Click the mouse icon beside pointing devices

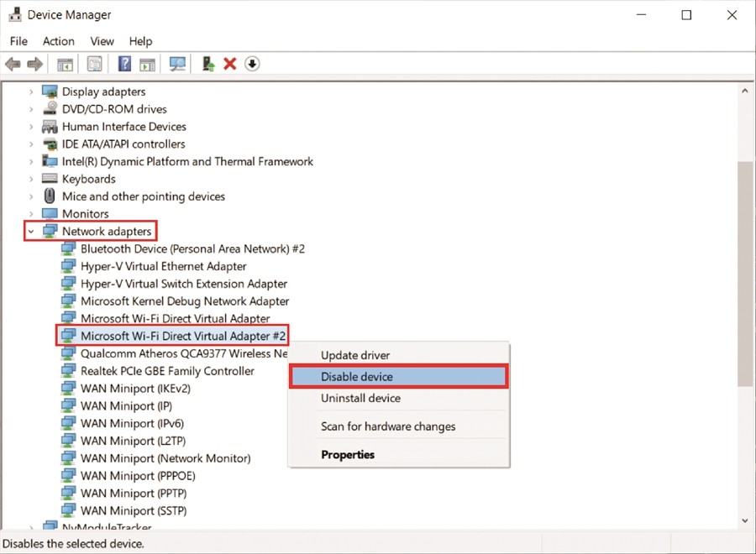pyautogui.click(x=50, y=196)
